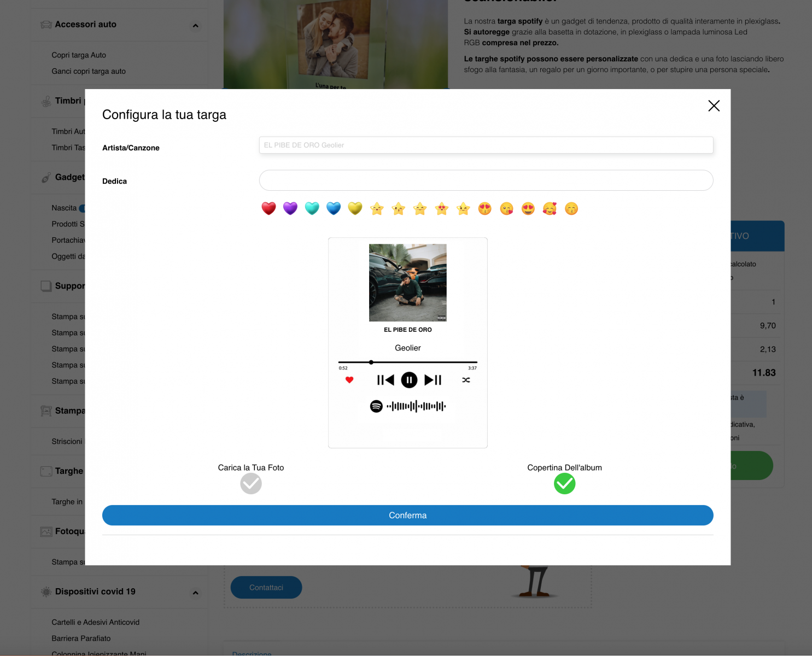
Task: Insert the red heart emoji
Action: coord(268,208)
